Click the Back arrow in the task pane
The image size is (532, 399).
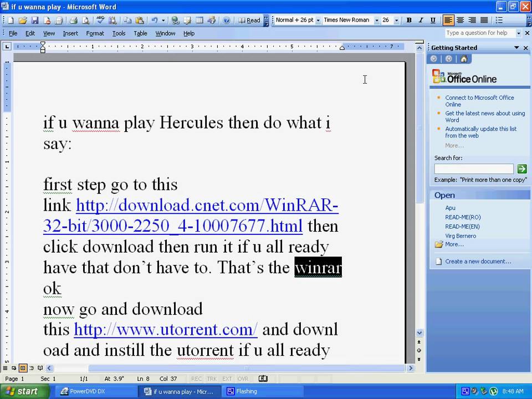[x=433, y=59]
